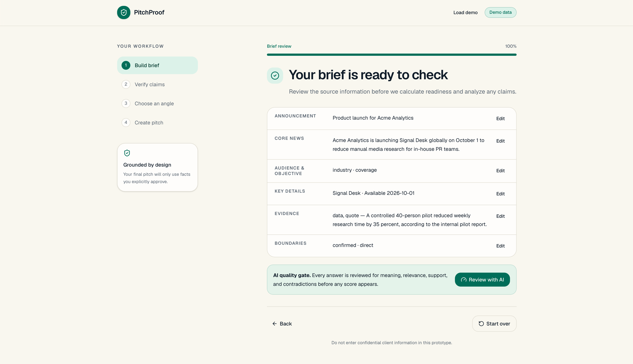Click Load demo in the header
The image size is (633, 364).
465,12
